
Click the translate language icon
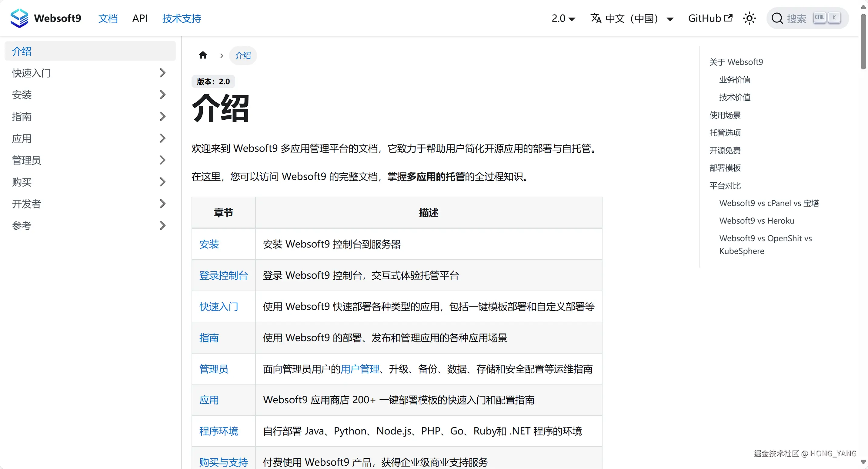click(x=596, y=18)
